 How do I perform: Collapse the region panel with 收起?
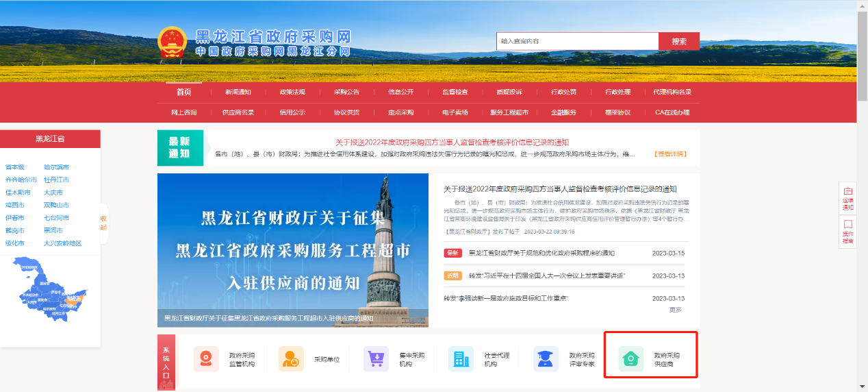click(103, 223)
